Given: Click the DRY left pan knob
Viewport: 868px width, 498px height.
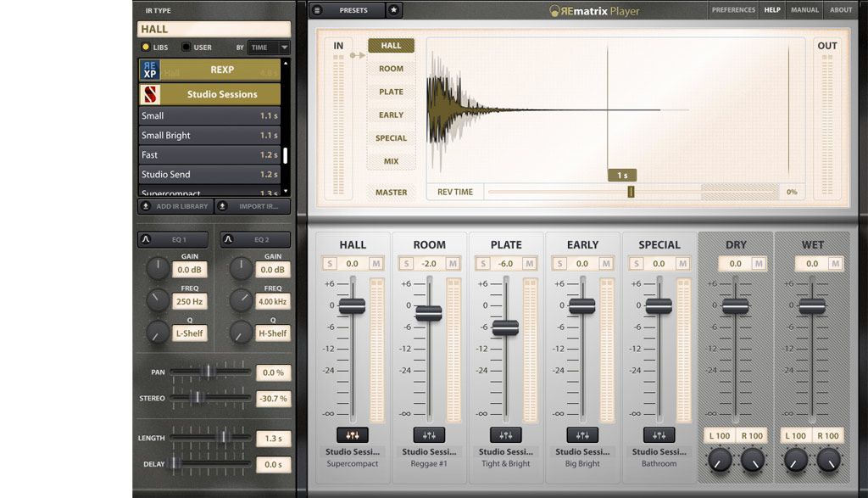Looking at the screenshot, I should tap(720, 460).
